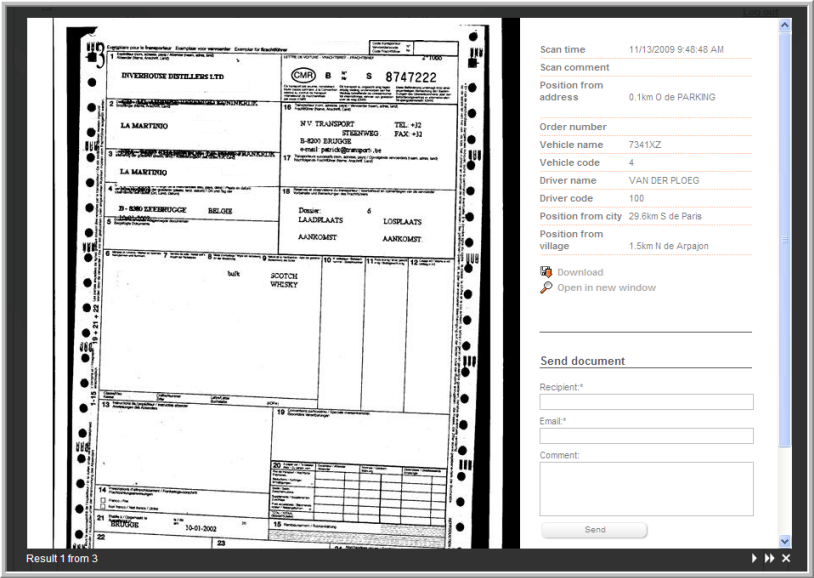The width and height of the screenshot is (814, 578).
Task: Click CMR number 8747222 on scan
Action: click(x=410, y=77)
